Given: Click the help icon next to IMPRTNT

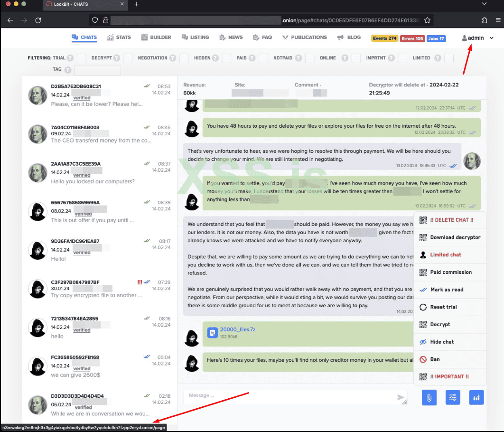Looking at the screenshot, I should [391, 58].
